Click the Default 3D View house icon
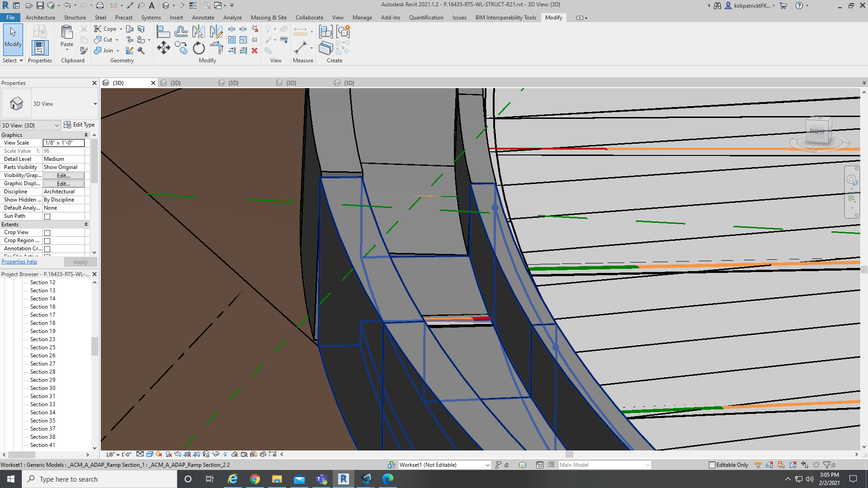The height and width of the screenshot is (488, 868). click(x=166, y=5)
